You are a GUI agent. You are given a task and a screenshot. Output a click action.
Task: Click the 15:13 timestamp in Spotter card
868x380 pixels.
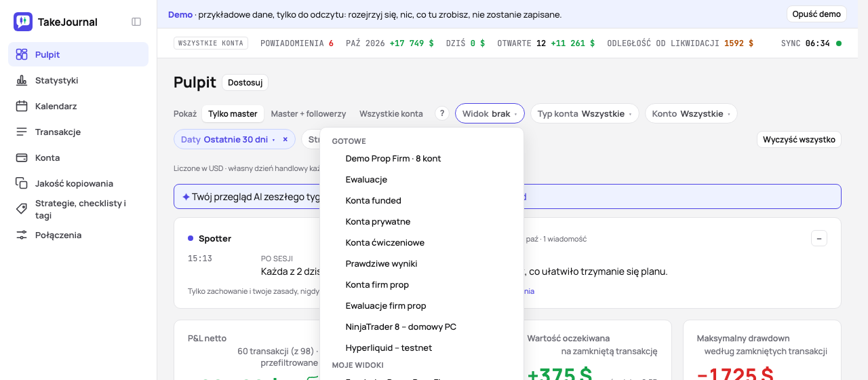pos(200,259)
